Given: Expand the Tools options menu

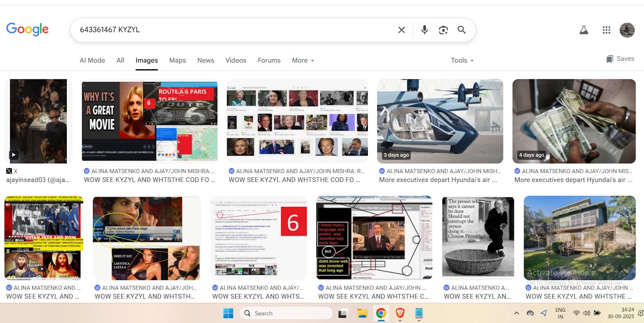Looking at the screenshot, I should pos(462,60).
